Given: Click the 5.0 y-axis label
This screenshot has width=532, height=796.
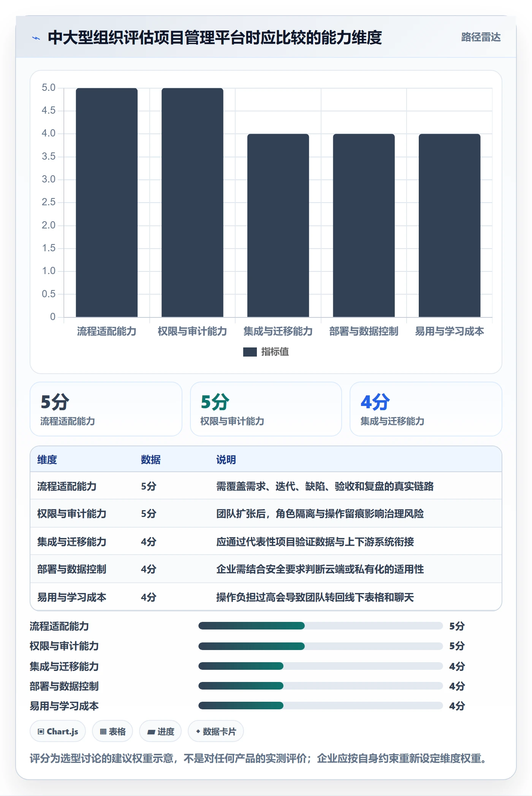Looking at the screenshot, I should (x=49, y=88).
